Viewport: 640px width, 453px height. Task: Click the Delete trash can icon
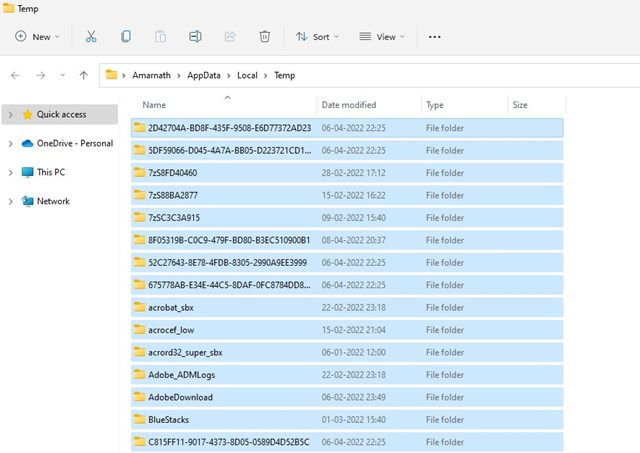click(264, 37)
